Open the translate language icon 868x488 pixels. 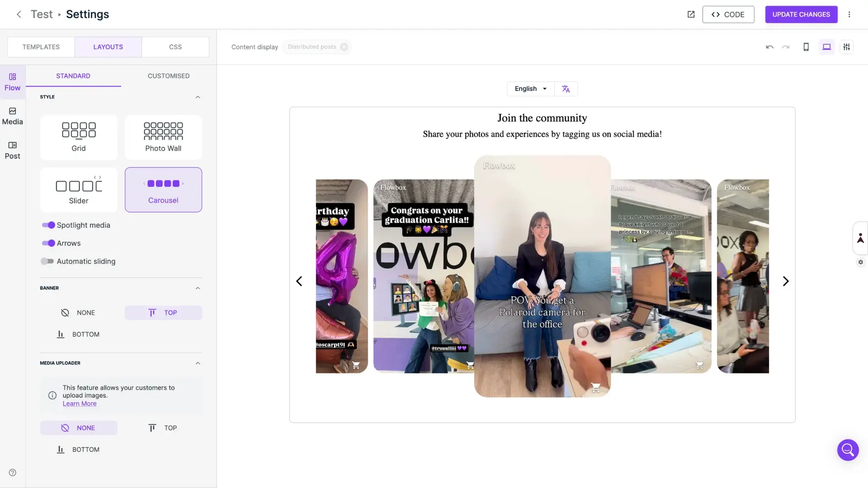click(x=566, y=89)
